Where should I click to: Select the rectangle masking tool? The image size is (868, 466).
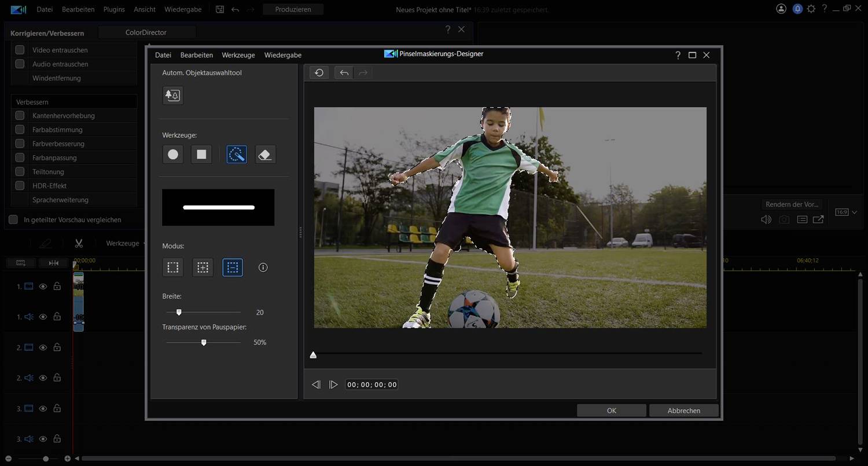coord(201,154)
